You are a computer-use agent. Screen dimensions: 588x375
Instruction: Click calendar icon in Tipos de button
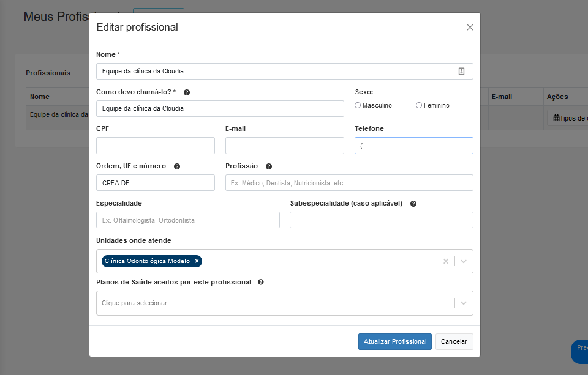(557, 118)
